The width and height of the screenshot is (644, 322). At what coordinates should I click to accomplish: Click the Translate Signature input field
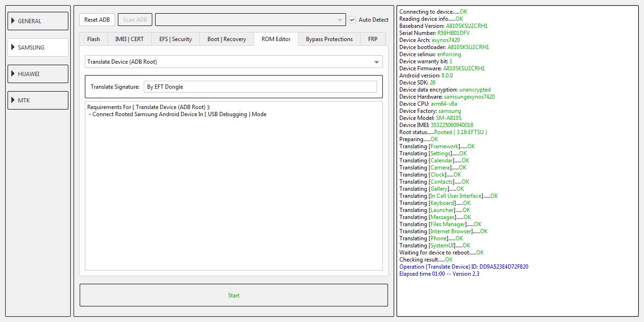(260, 87)
